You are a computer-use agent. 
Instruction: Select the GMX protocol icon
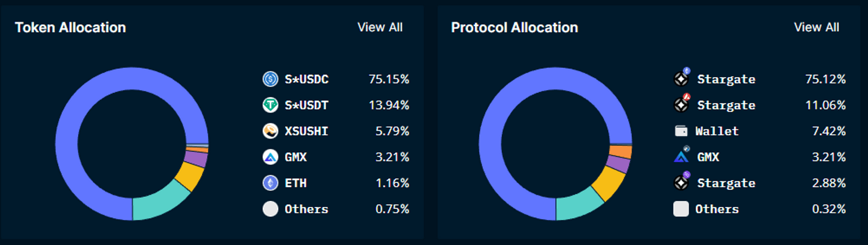[682, 155]
